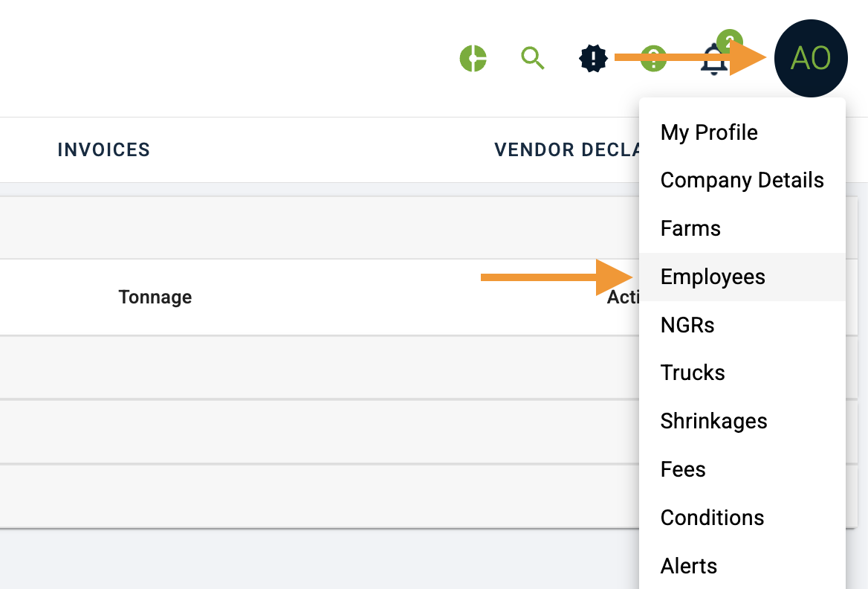Screen dimensions: 868x589
Task: Open Company Details from the dropdown menu
Action: coord(742,181)
